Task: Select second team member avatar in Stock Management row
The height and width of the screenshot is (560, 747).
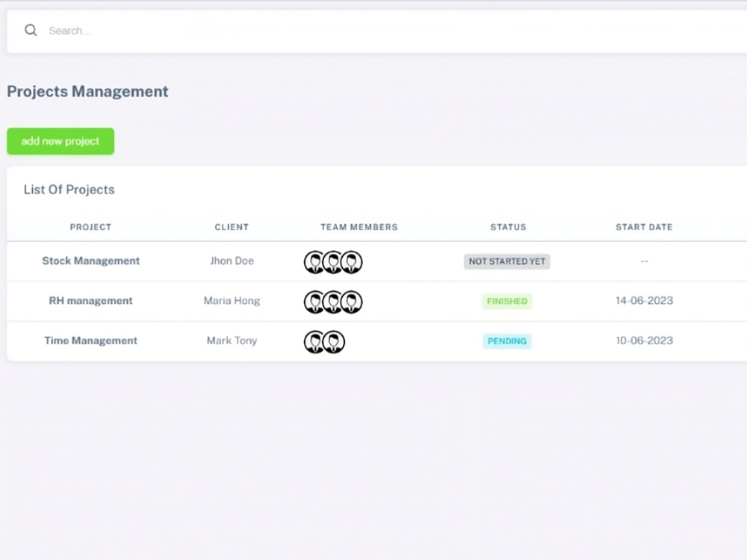Action: pos(333,262)
